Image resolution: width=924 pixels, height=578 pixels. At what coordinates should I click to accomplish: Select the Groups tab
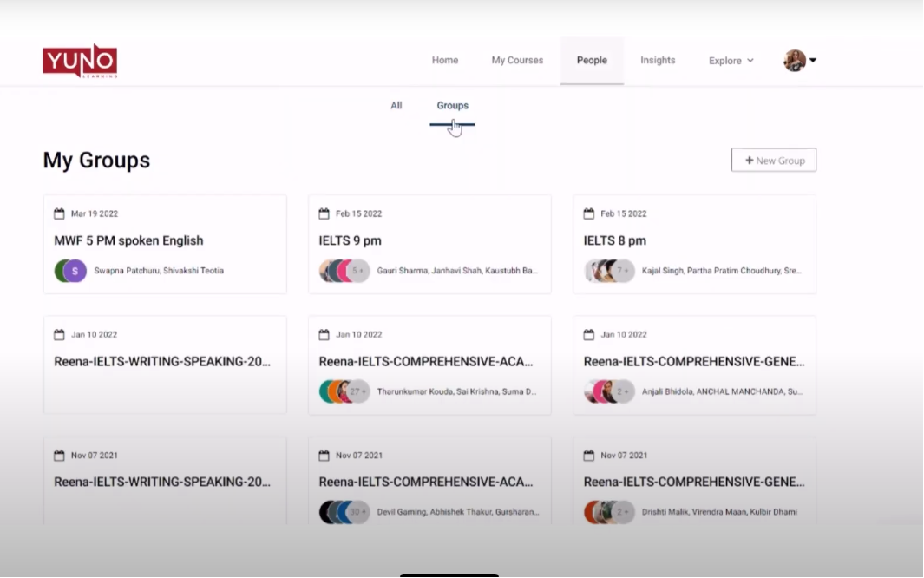point(452,106)
